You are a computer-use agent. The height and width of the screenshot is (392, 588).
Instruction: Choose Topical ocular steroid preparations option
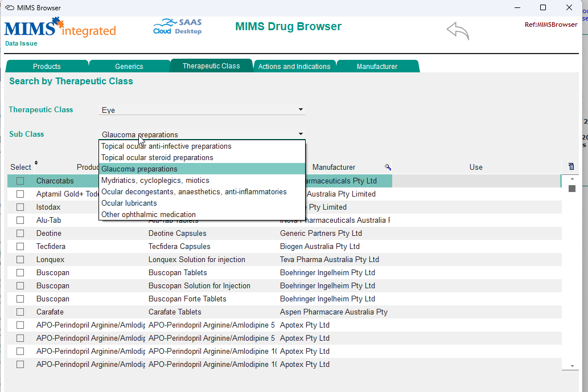click(202, 158)
